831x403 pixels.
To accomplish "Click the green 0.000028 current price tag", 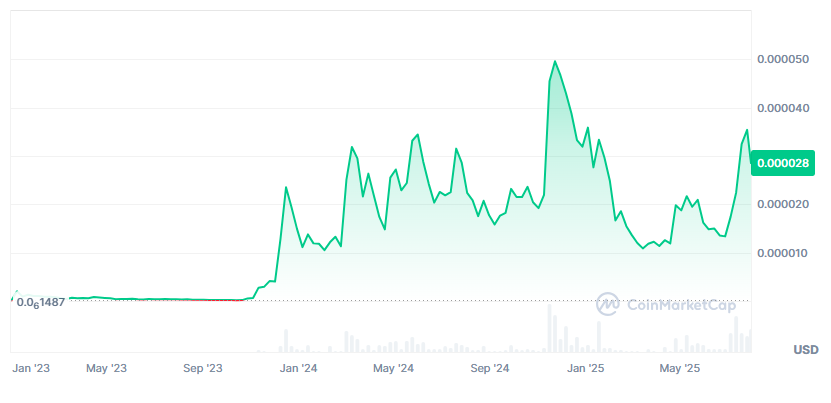I will pos(783,162).
